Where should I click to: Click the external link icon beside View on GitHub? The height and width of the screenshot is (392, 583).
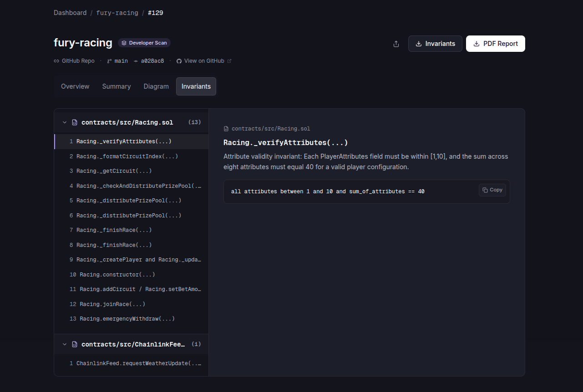[229, 61]
